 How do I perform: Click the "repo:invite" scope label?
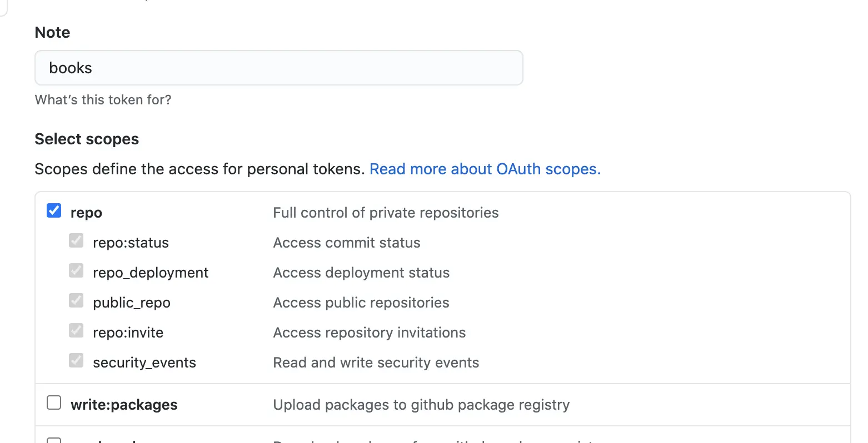click(128, 333)
